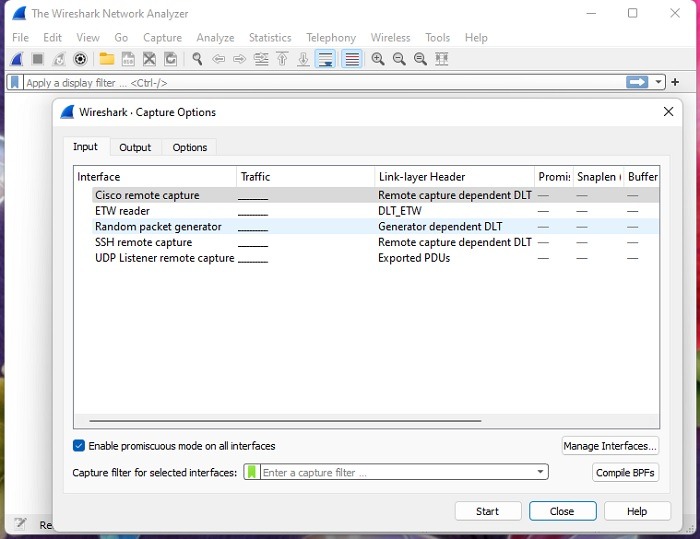Click the status bar expert info icon
The height and width of the screenshot is (539, 700).
(x=20, y=523)
